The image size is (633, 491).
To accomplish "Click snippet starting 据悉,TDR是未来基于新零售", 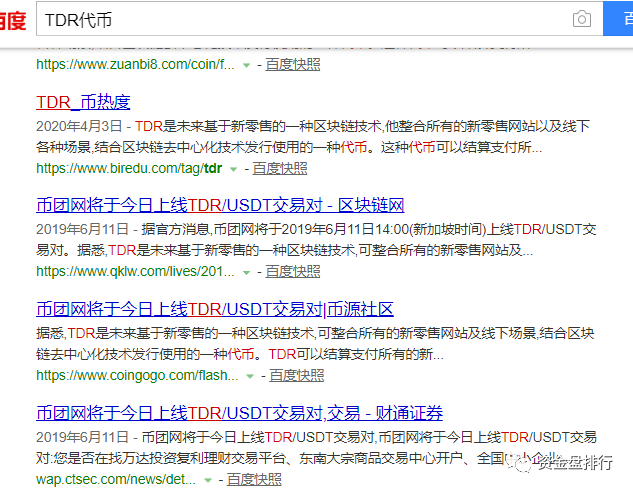I will 315,344.
